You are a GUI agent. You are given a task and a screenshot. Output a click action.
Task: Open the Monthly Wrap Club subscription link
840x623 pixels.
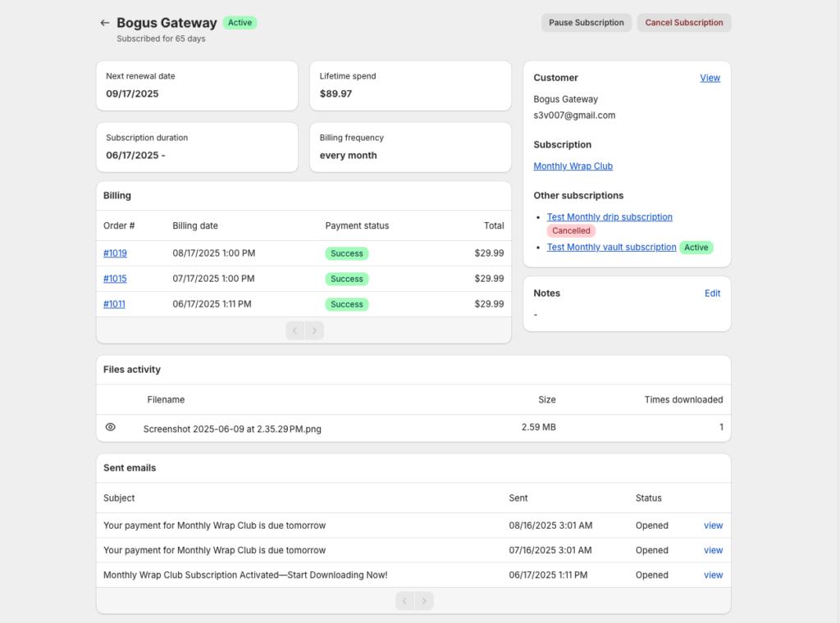point(573,166)
